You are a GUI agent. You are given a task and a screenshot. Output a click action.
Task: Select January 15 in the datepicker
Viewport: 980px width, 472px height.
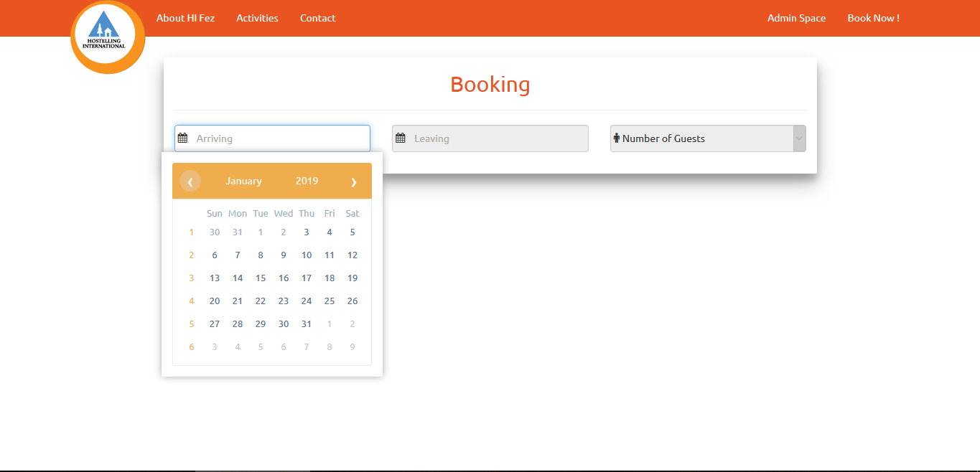point(260,278)
